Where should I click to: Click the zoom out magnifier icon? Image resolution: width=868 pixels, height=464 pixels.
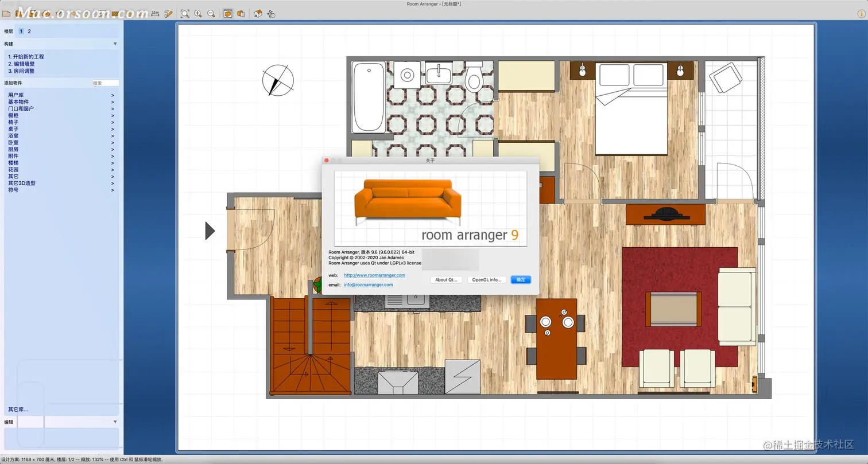[211, 14]
